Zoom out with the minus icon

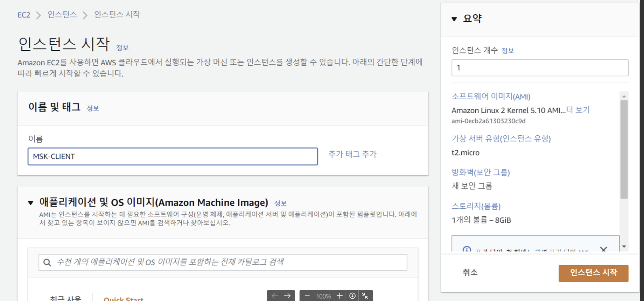coord(307,296)
